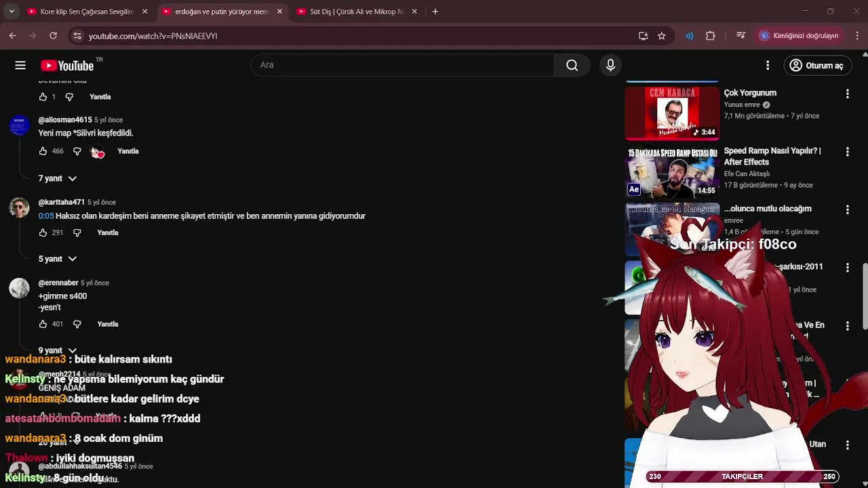868x488 pixels.
Task: Open the Efe Can Aktaşlı channel name
Action: pyautogui.click(x=747, y=174)
